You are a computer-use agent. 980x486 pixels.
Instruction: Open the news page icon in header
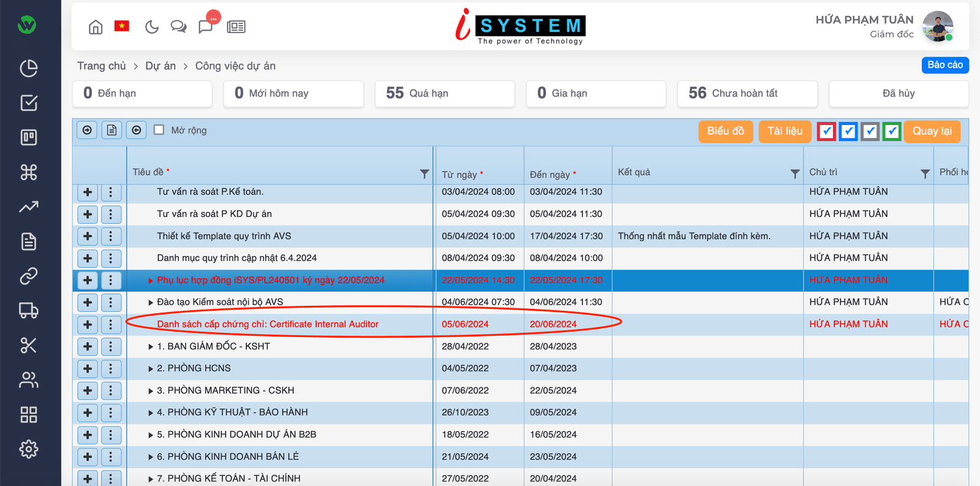coord(236,27)
